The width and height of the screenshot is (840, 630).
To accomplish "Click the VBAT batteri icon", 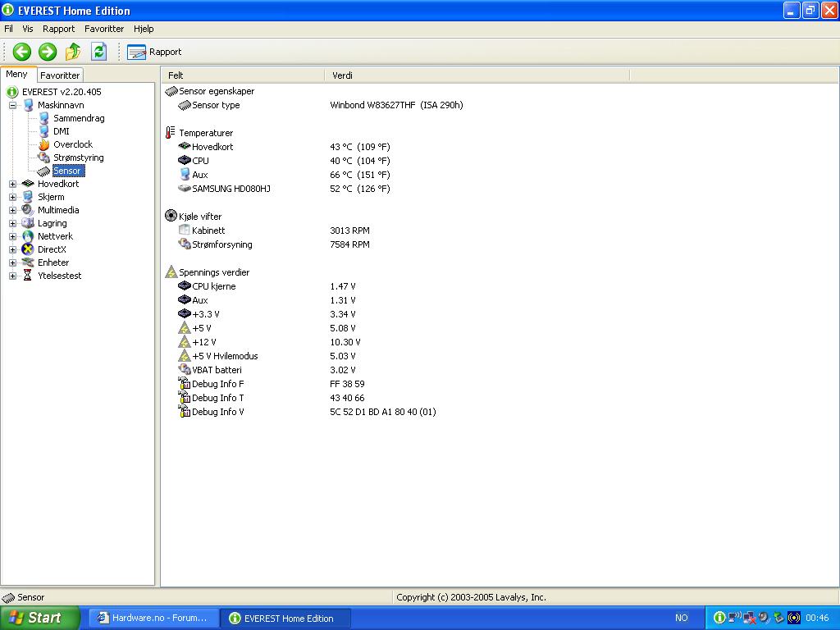I will tap(185, 370).
